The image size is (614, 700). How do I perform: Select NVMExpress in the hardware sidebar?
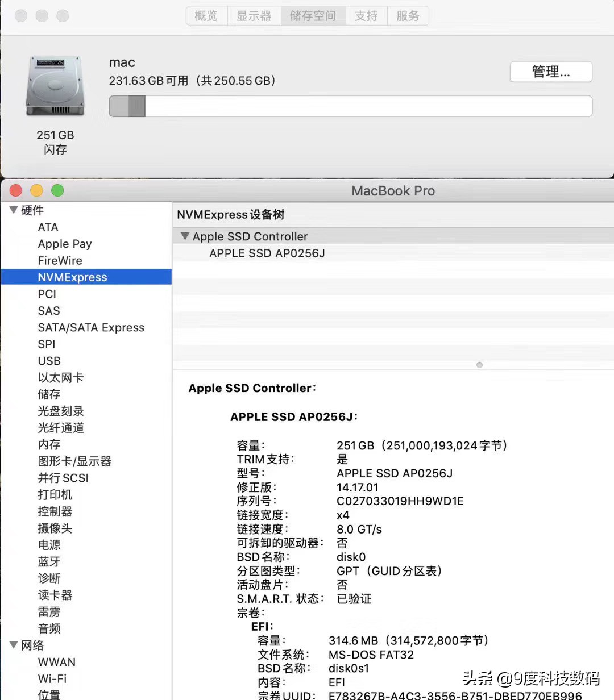pos(72,277)
